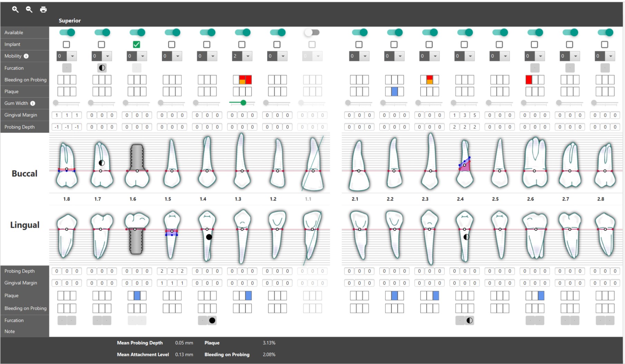Click the buccal furcation button for tooth 2.8
The image size is (625, 364).
[x=605, y=68]
